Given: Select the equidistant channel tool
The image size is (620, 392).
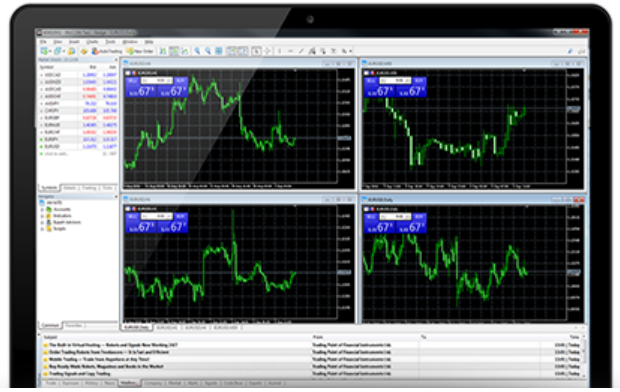Looking at the screenshot, I should click(x=312, y=51).
